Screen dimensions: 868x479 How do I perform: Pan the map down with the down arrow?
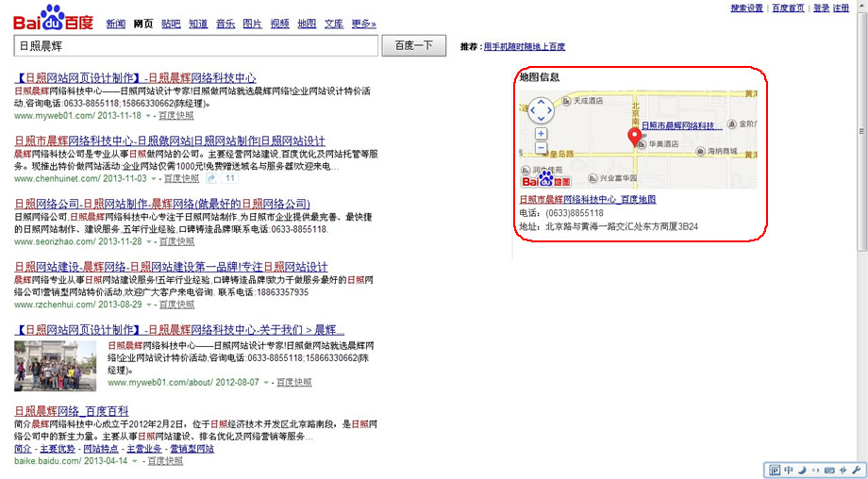[541, 120]
